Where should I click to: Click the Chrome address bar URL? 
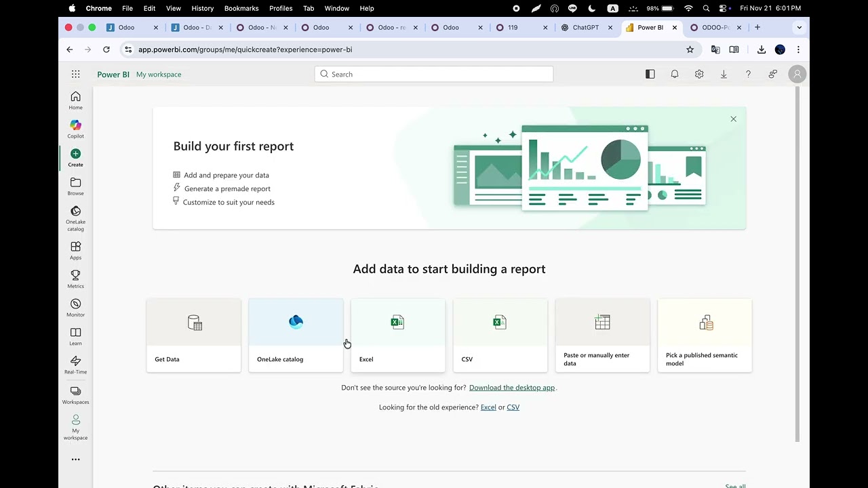point(245,49)
